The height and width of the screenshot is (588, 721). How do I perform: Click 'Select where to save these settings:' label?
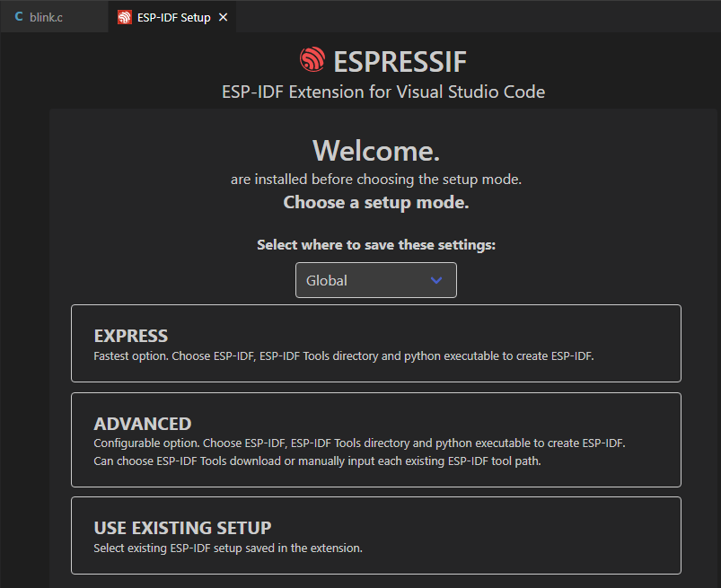pos(376,244)
